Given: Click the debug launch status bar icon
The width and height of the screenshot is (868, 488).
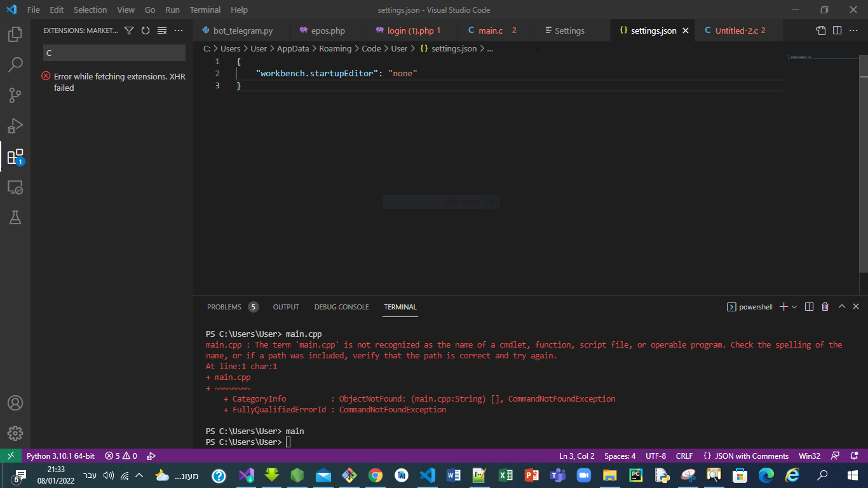Looking at the screenshot, I should pyautogui.click(x=151, y=456).
